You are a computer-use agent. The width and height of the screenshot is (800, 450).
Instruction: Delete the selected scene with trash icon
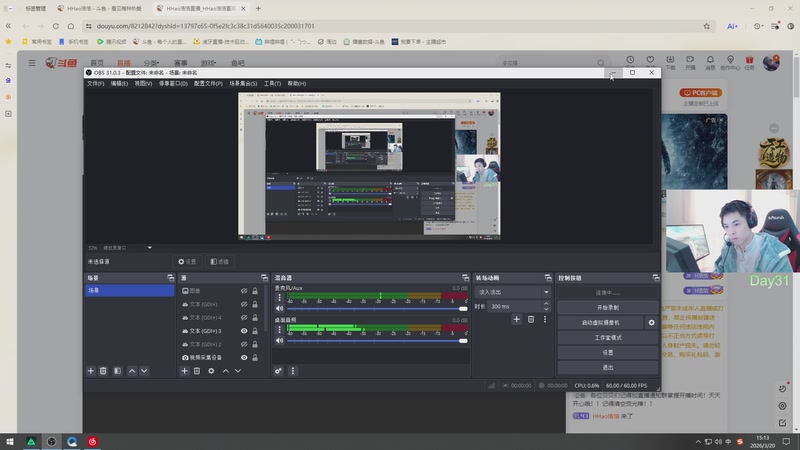[x=103, y=371]
